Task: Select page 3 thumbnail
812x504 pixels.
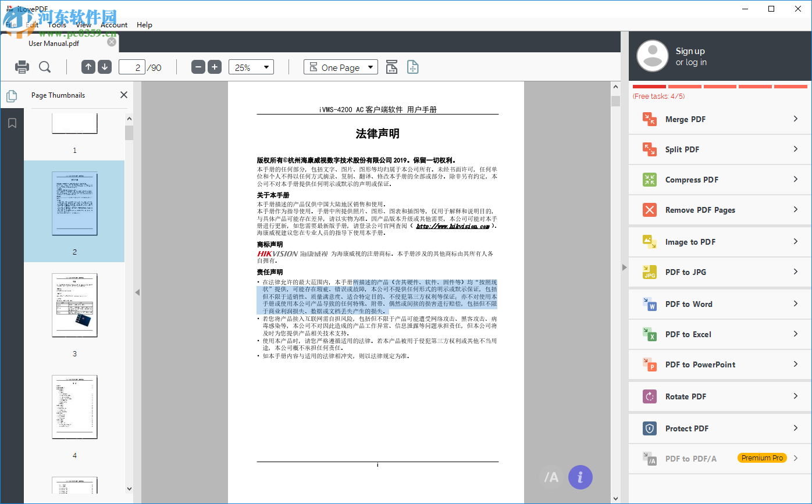Action: coord(74,305)
